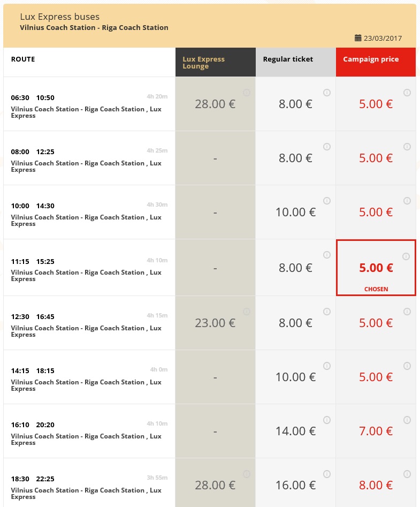
Task: Open info icon on 08:00 campaign price
Action: 407,147
